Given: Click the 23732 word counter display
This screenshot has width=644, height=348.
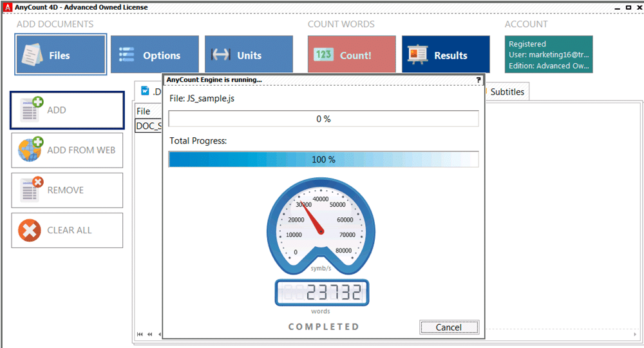Looking at the screenshot, I should (322, 293).
